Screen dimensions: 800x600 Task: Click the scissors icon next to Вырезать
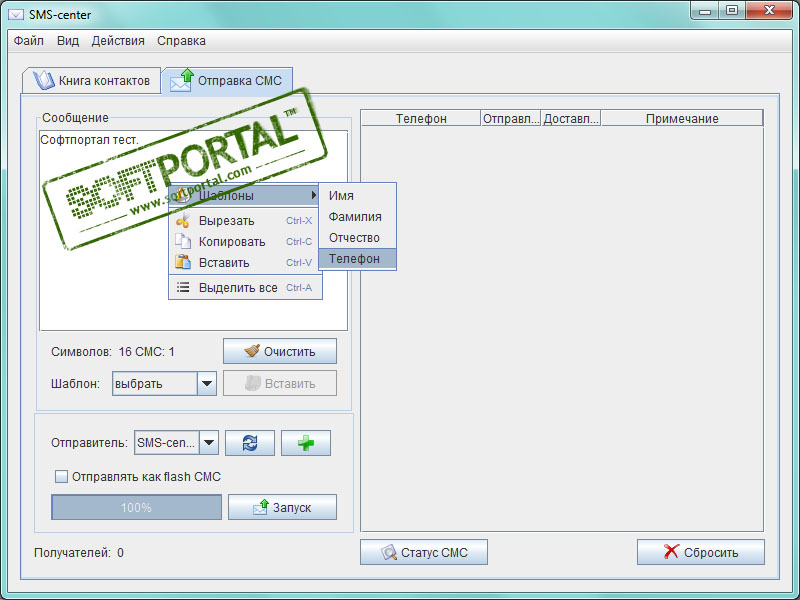click(183, 221)
